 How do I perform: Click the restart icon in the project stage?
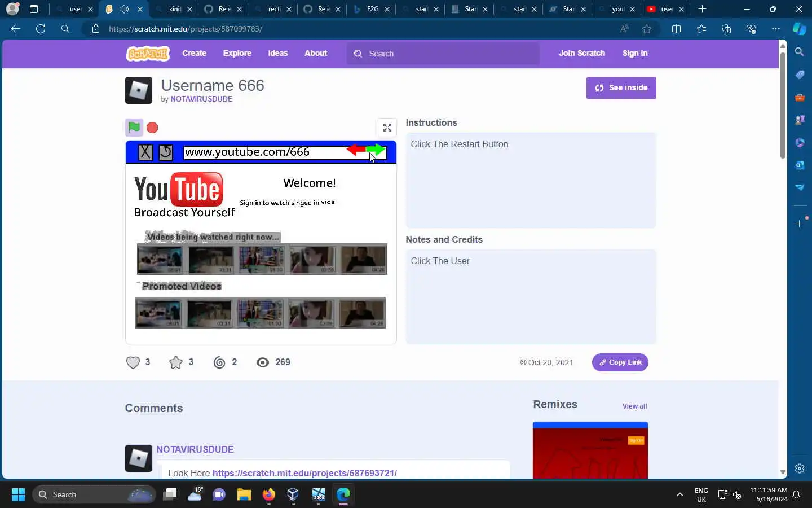[x=166, y=152]
